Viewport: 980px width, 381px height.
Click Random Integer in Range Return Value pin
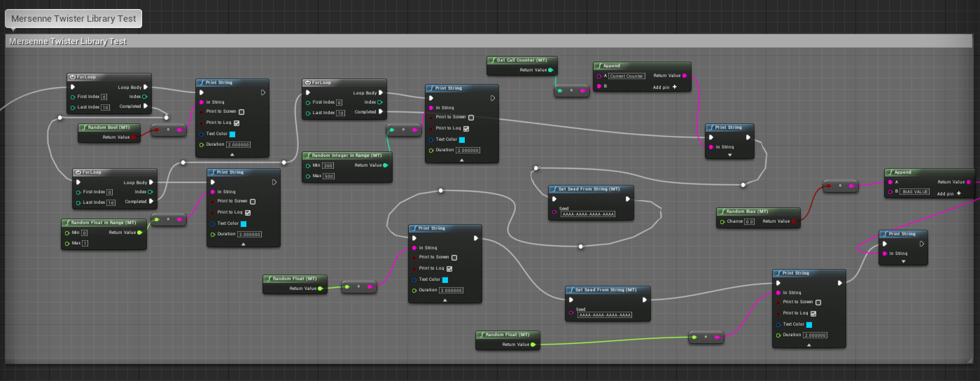coord(385,165)
